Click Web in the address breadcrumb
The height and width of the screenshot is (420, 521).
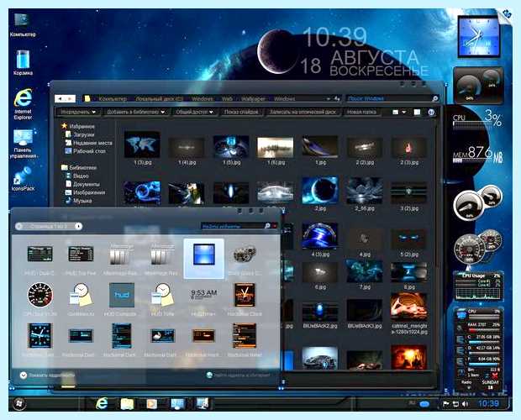[x=227, y=98]
